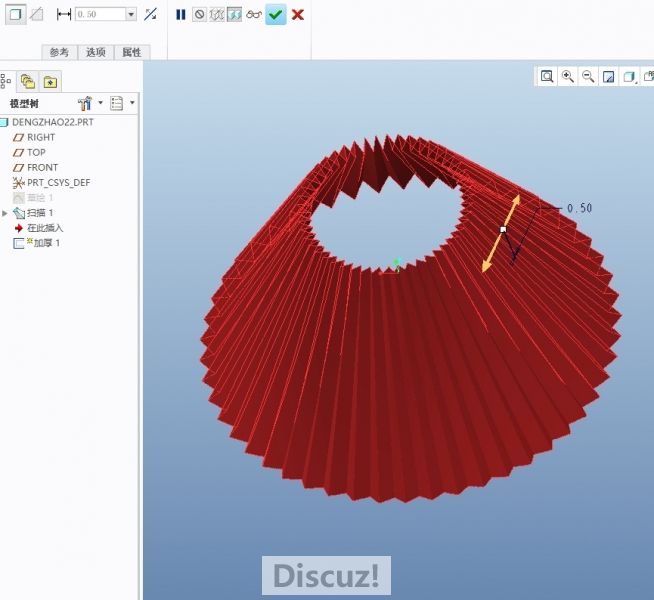The width and height of the screenshot is (654, 600).
Task: Toggle the no-preview mode button
Action: point(199,15)
